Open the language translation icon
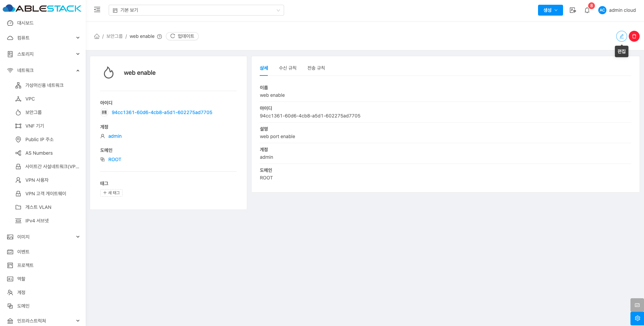The height and width of the screenshot is (326, 644). (573, 10)
